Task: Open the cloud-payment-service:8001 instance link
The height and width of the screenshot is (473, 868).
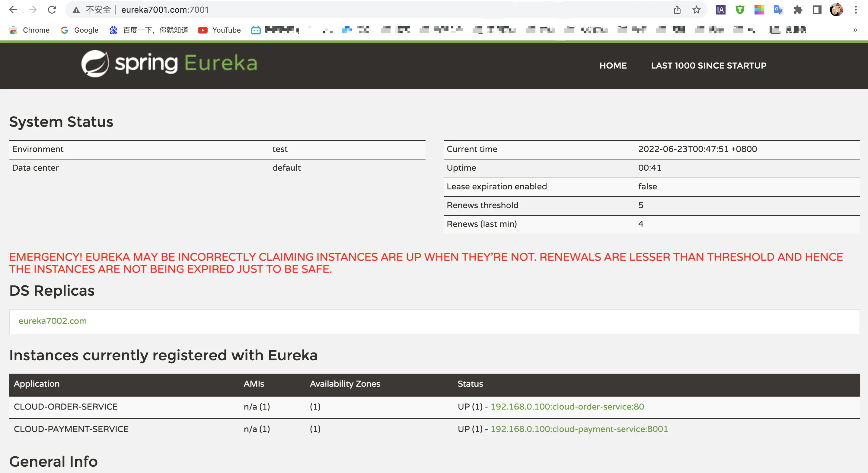Action: coord(579,429)
